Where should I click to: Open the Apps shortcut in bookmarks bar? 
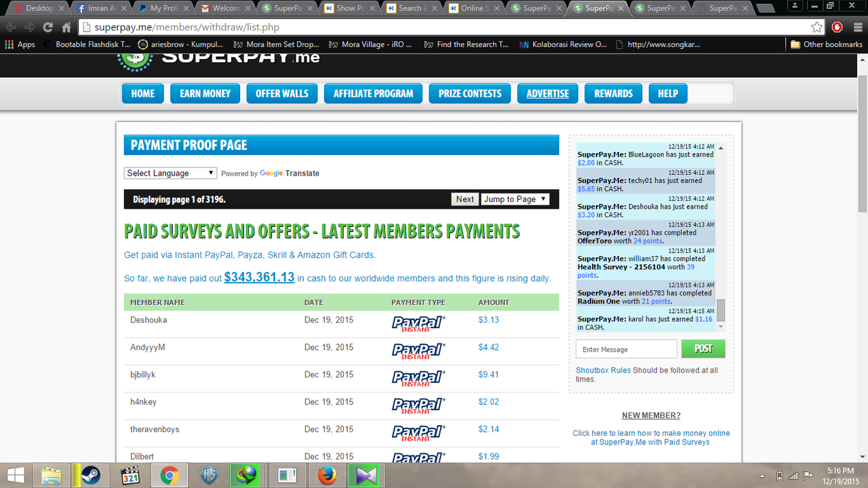20,45
